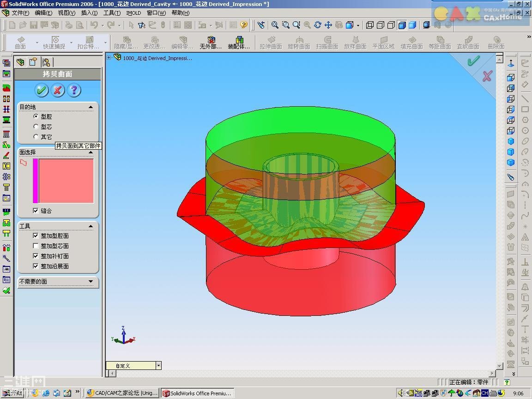This screenshot has width=532, height=399.
Task: Accept with the green checkmark in PropertyManager
Action: point(42,90)
